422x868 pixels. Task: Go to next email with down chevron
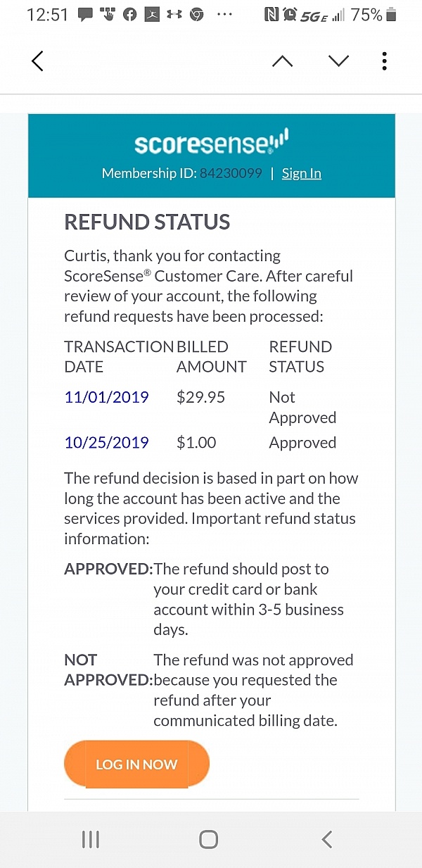(x=338, y=61)
